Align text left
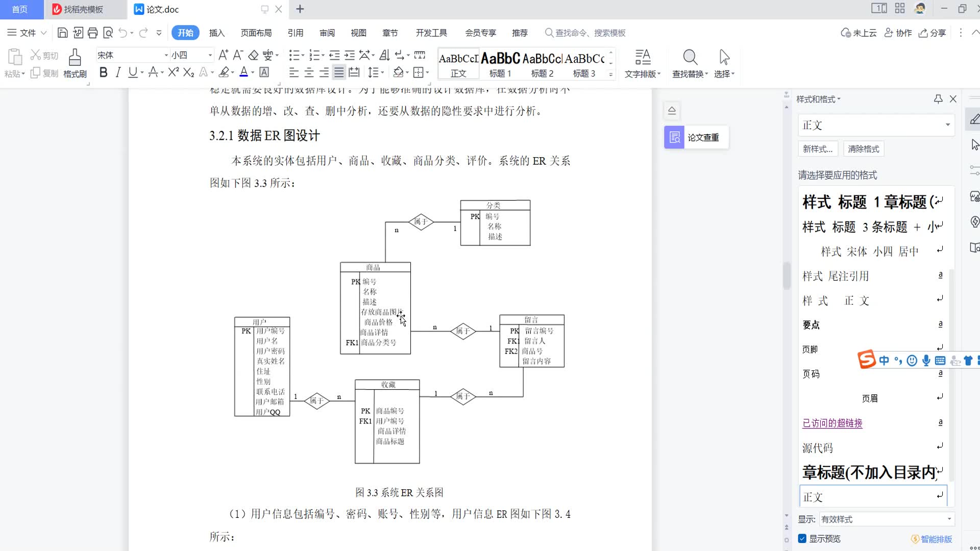The height and width of the screenshot is (551, 980). point(294,72)
